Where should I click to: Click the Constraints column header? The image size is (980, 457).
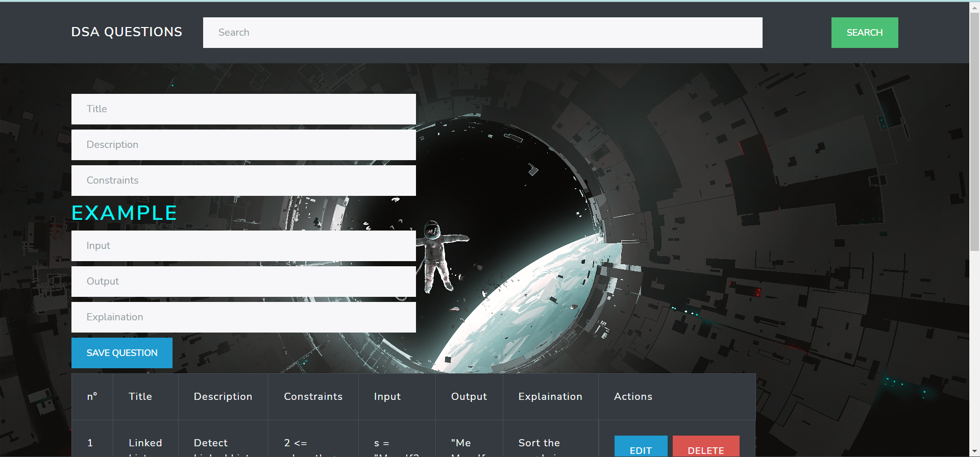click(313, 397)
